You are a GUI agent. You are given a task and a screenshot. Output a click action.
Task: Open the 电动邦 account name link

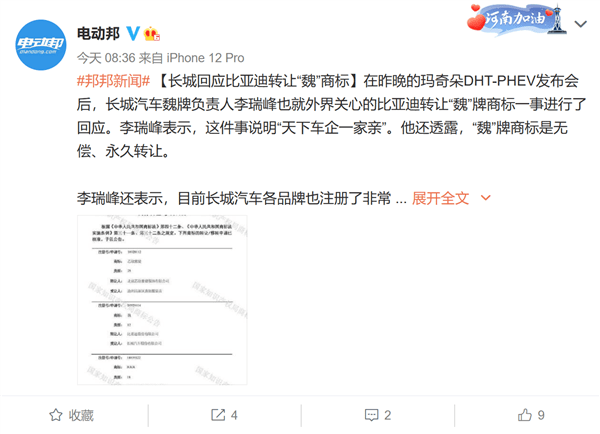click(x=98, y=34)
